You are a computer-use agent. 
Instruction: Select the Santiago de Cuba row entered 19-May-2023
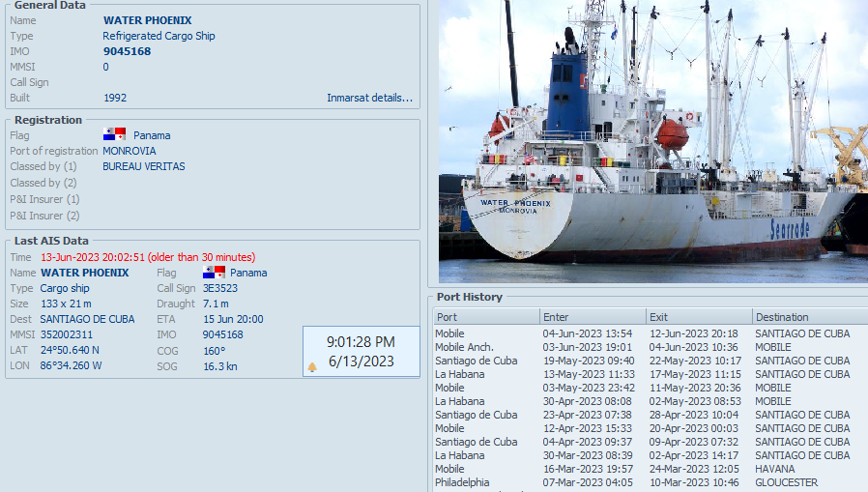tap(651, 361)
